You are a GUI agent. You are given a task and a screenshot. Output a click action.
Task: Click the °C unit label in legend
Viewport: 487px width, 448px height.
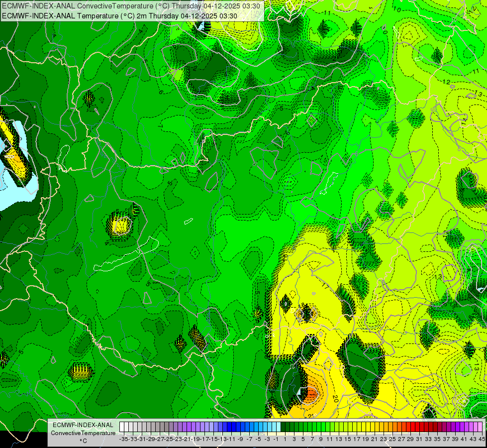83,441
